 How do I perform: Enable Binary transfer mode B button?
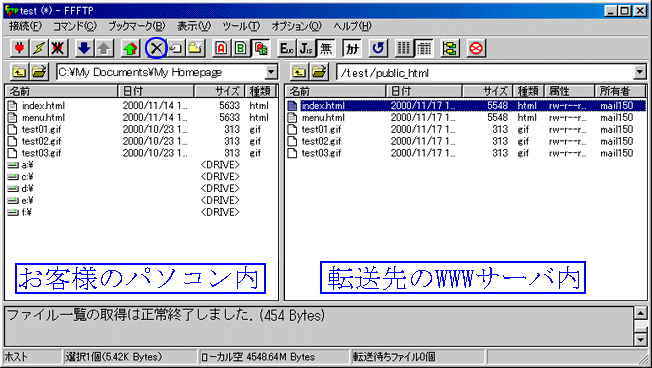click(x=241, y=48)
